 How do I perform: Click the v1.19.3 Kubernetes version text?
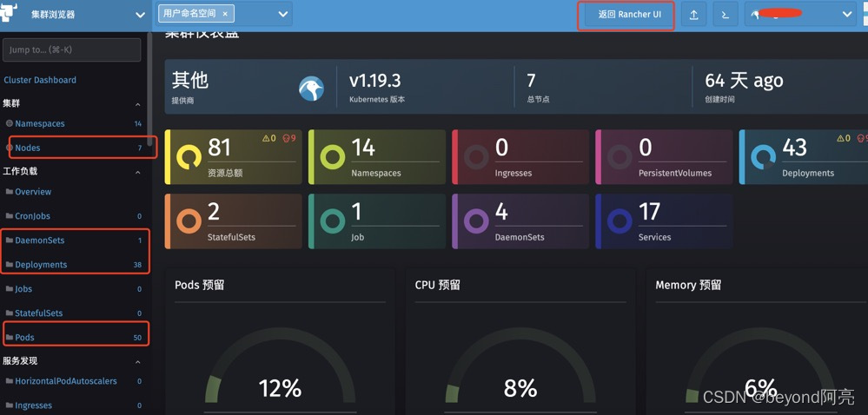(374, 81)
